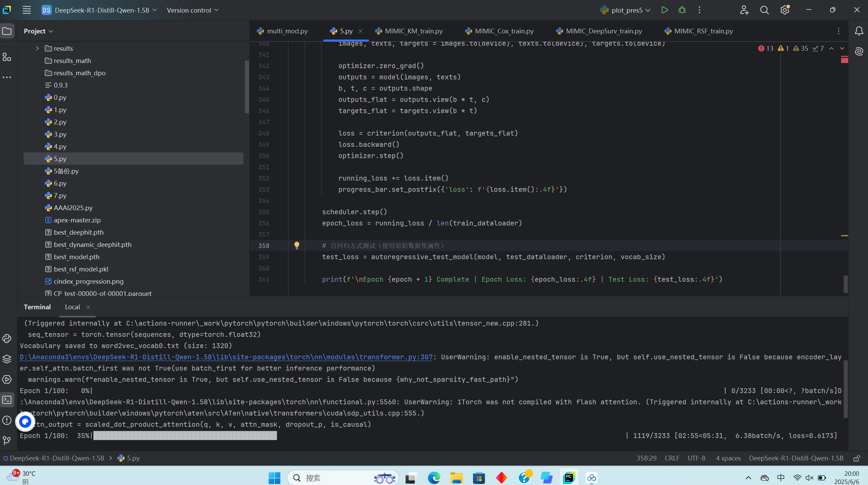Open the IDE settings gear
Viewport: 868px width, 485px height.
click(785, 10)
